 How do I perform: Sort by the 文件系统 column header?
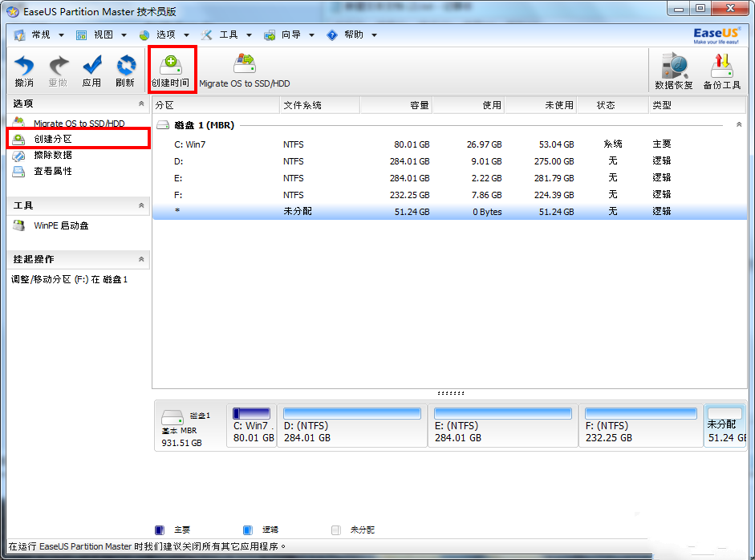[319, 105]
